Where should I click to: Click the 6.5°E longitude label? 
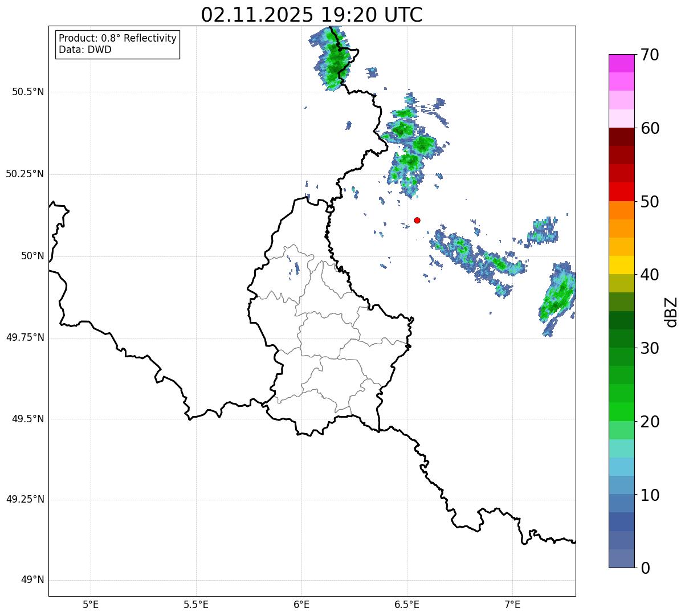click(407, 604)
